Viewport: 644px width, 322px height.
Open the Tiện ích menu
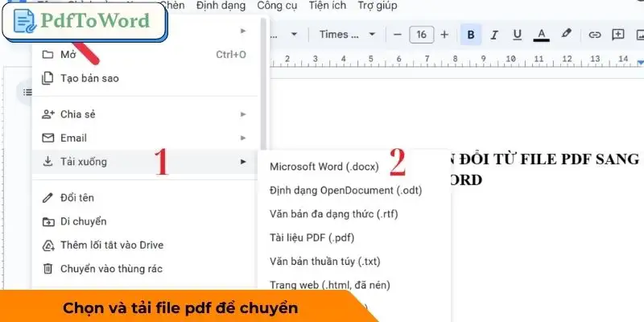(328, 6)
